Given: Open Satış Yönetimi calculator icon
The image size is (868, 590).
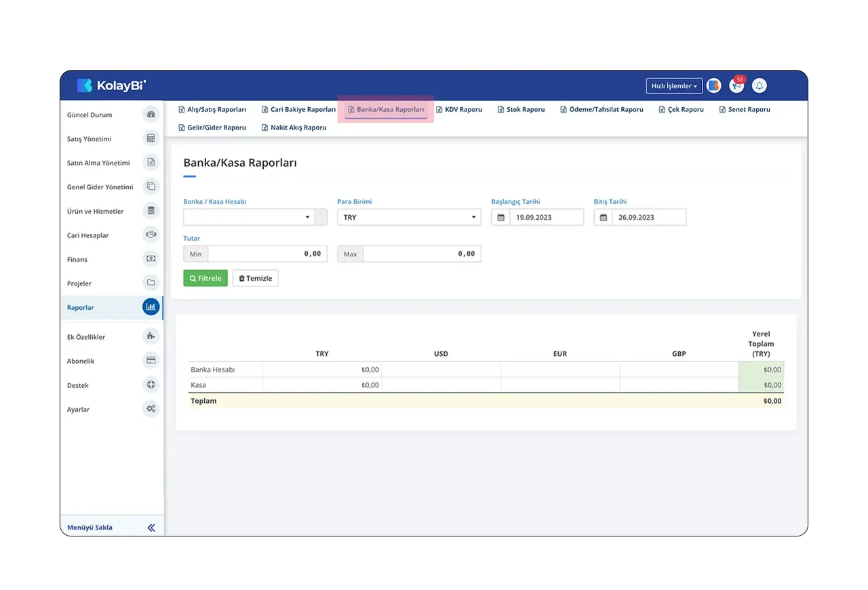Looking at the screenshot, I should (x=151, y=138).
